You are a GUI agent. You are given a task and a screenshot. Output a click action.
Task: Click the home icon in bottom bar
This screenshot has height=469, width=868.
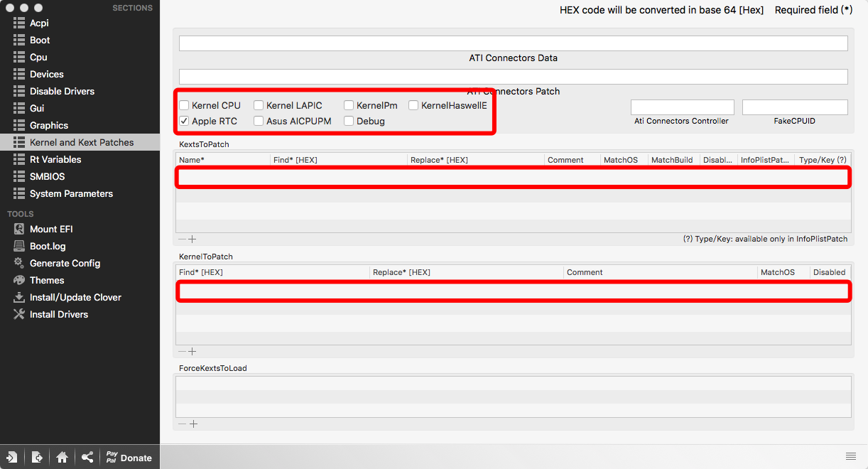coord(62,457)
